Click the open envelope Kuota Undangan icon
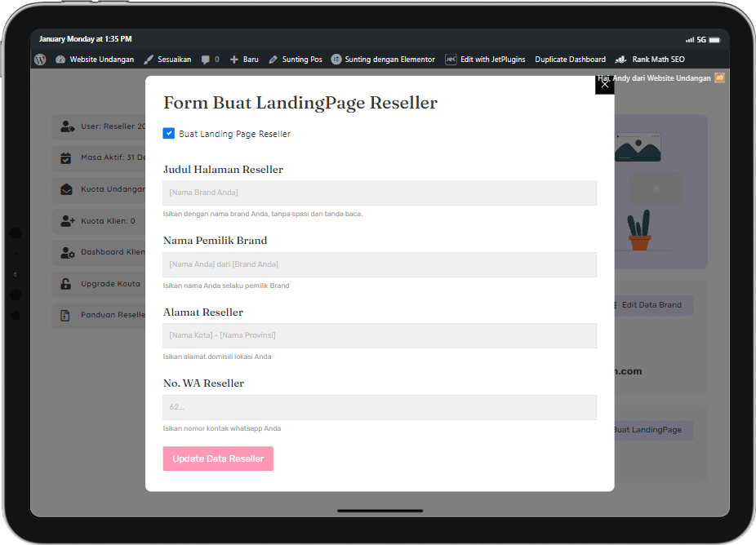The height and width of the screenshot is (545, 756). 66,189
